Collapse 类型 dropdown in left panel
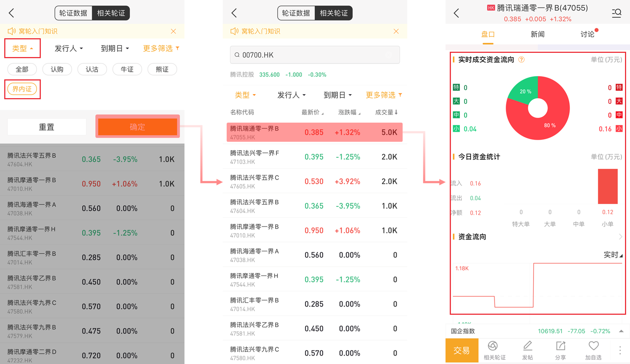Viewport: 630px width, 364px height. (22, 48)
